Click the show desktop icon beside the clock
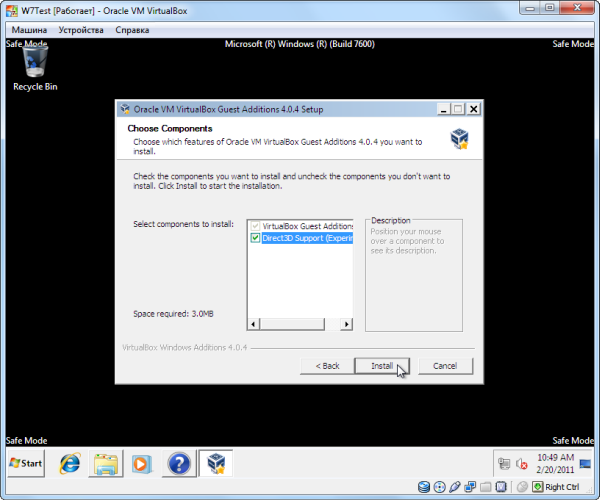 tap(585, 464)
